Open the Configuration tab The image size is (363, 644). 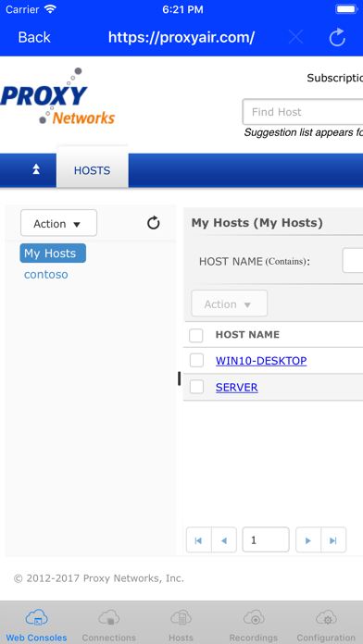pos(326,625)
